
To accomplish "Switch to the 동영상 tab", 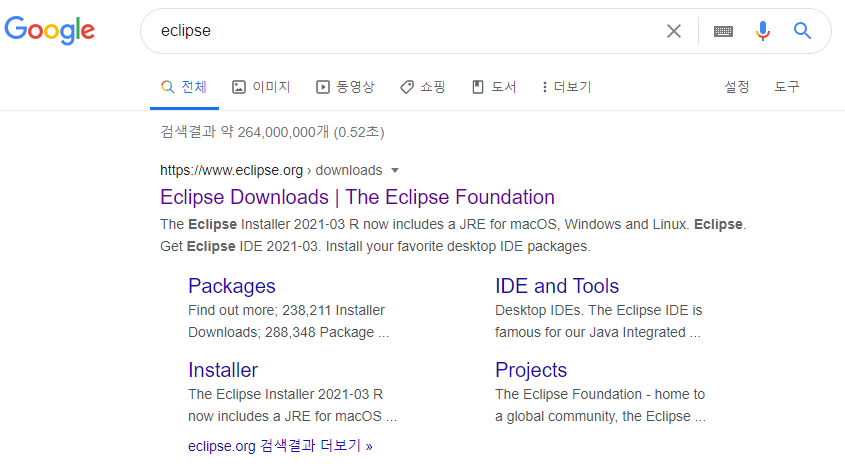I will point(345,87).
